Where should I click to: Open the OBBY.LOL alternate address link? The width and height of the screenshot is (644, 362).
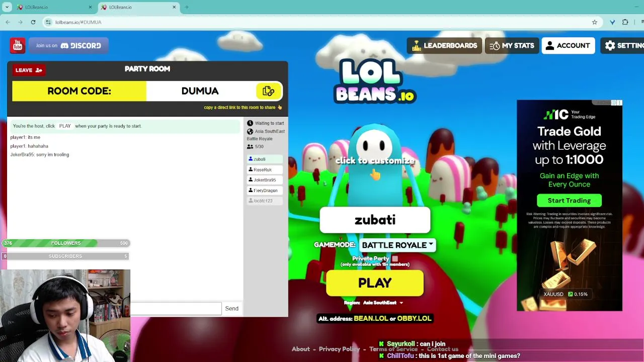(414, 318)
